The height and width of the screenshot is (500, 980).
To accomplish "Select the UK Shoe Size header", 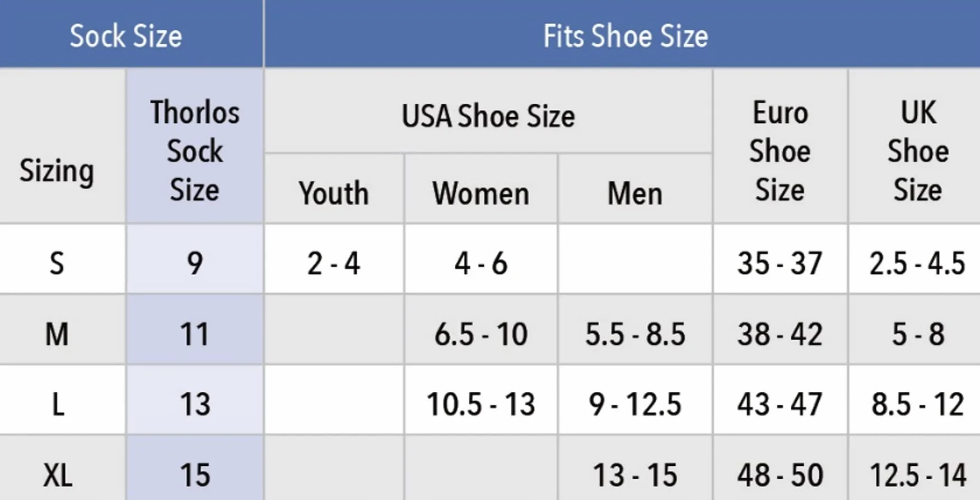I will pyautogui.click(x=915, y=146).
